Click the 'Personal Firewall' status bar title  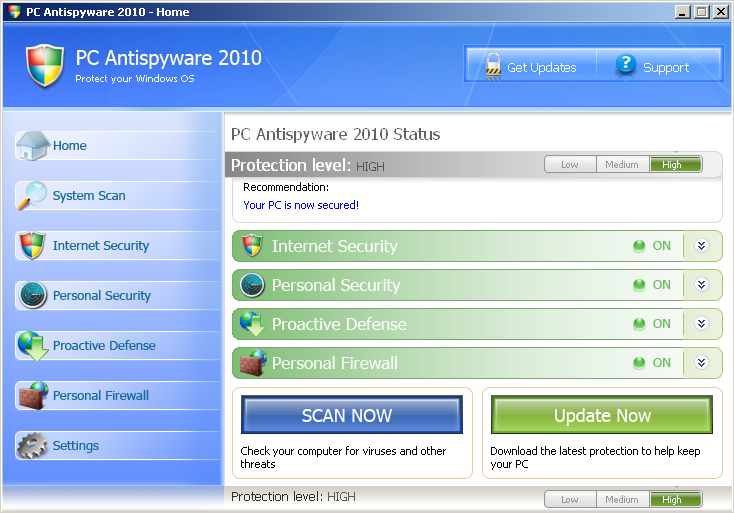(335, 363)
